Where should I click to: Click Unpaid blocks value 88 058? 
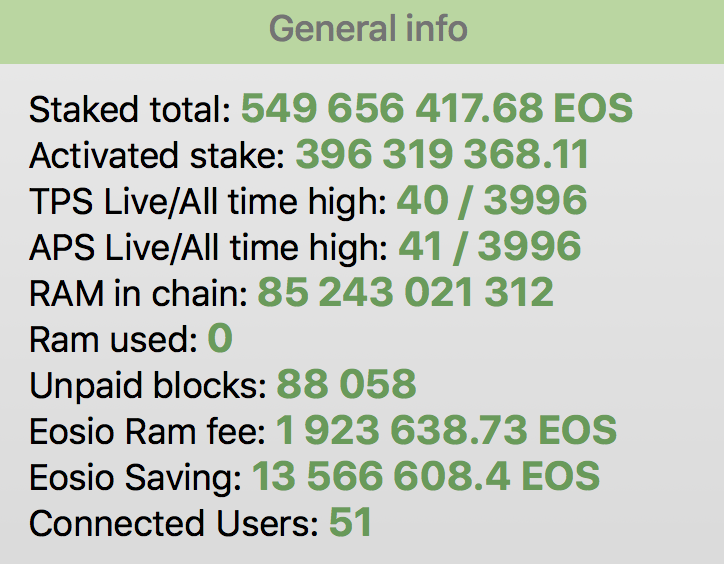click(x=346, y=383)
